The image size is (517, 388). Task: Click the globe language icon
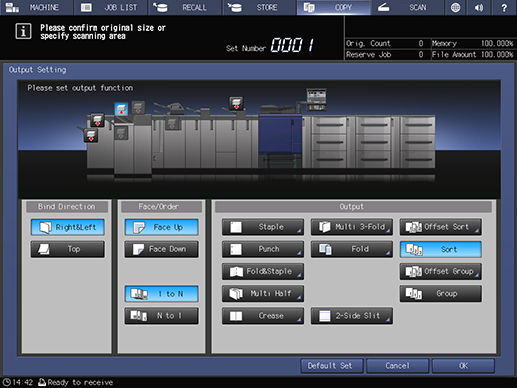coord(455,7)
